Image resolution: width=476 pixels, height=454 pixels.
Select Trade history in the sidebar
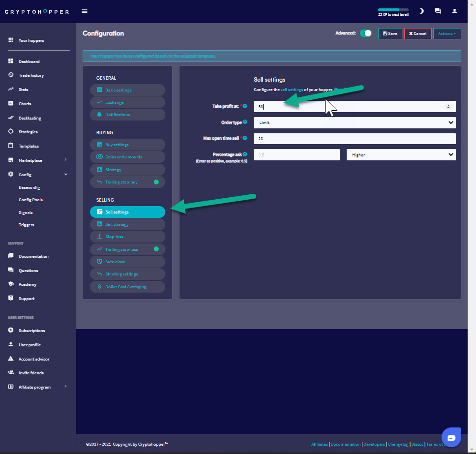(31, 75)
